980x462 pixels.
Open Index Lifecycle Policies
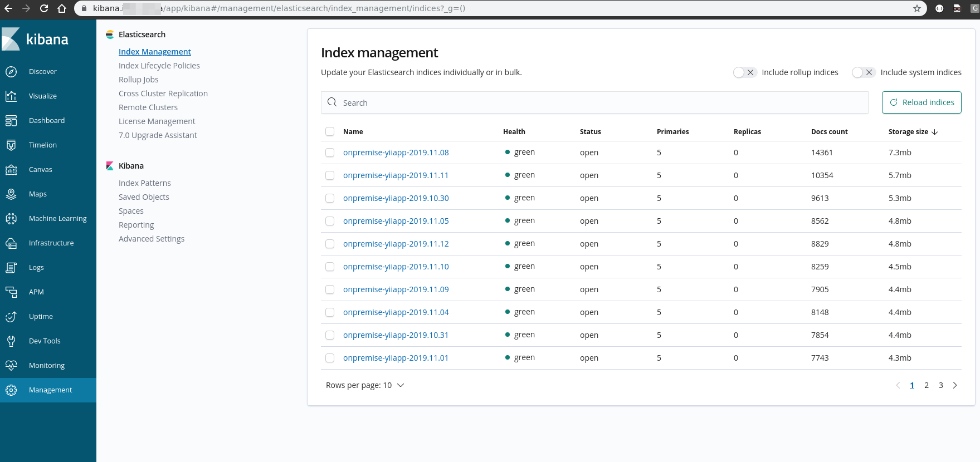(159, 66)
